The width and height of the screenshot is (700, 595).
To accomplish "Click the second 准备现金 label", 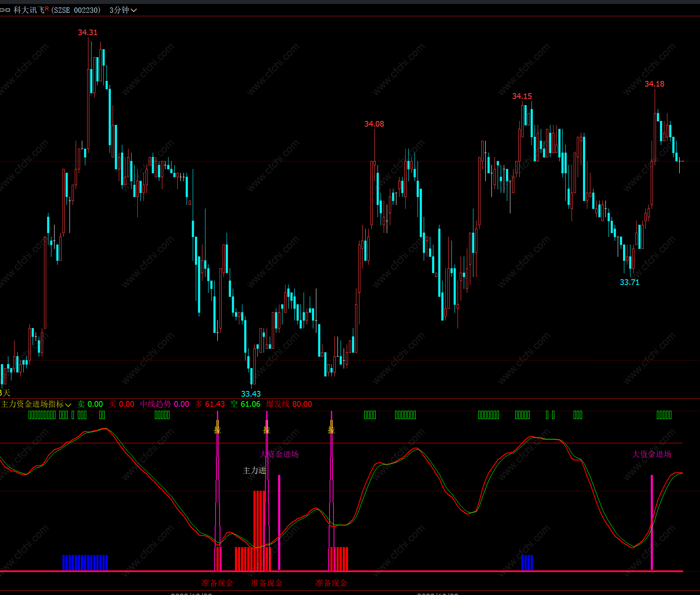I will click(267, 583).
